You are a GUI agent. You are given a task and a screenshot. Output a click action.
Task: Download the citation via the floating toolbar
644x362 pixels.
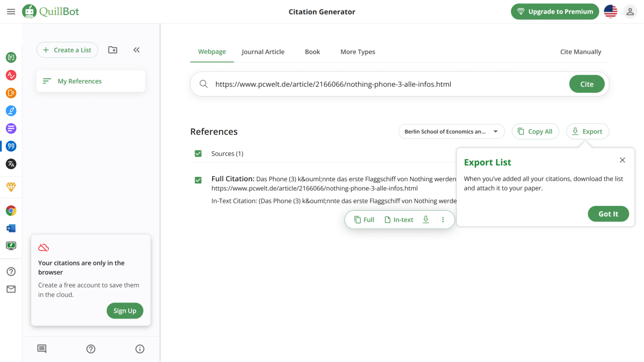pyautogui.click(x=426, y=219)
